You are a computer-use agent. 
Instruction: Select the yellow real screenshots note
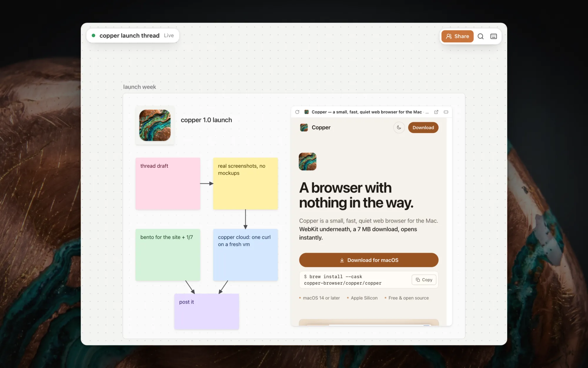point(245,184)
